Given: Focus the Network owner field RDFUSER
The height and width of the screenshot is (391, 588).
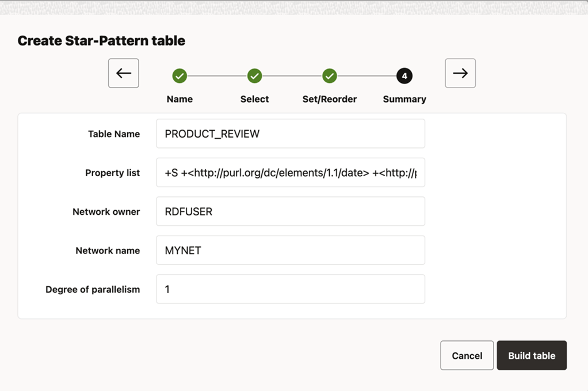Looking at the screenshot, I should click(290, 211).
